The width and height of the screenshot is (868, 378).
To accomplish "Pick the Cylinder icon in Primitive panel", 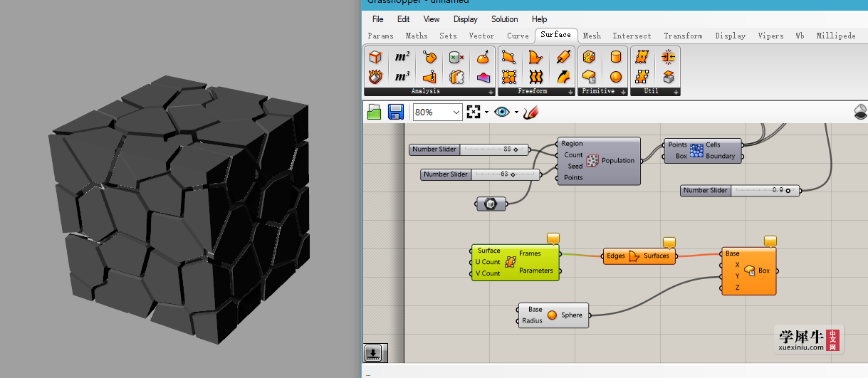I will (x=616, y=57).
